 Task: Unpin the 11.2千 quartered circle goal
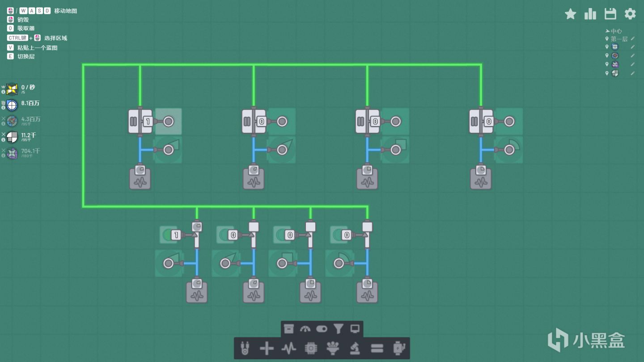pos(3,134)
